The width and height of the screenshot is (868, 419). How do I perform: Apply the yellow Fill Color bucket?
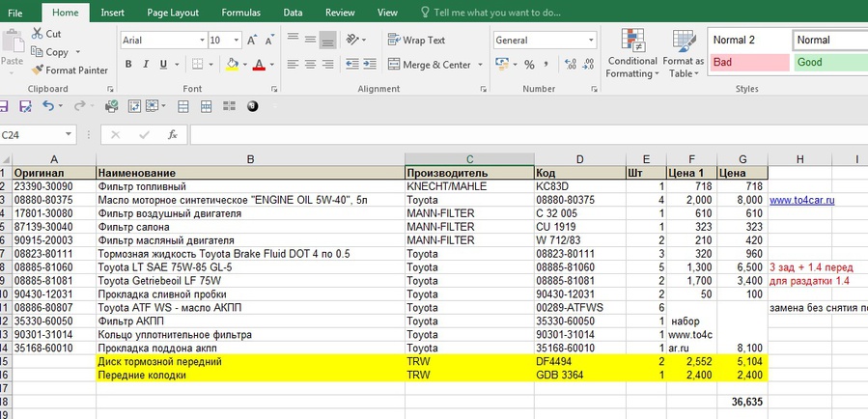233,65
